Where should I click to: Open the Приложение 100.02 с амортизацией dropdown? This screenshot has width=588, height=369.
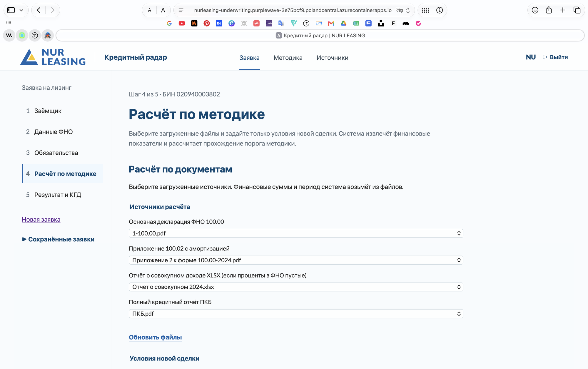(x=296, y=260)
